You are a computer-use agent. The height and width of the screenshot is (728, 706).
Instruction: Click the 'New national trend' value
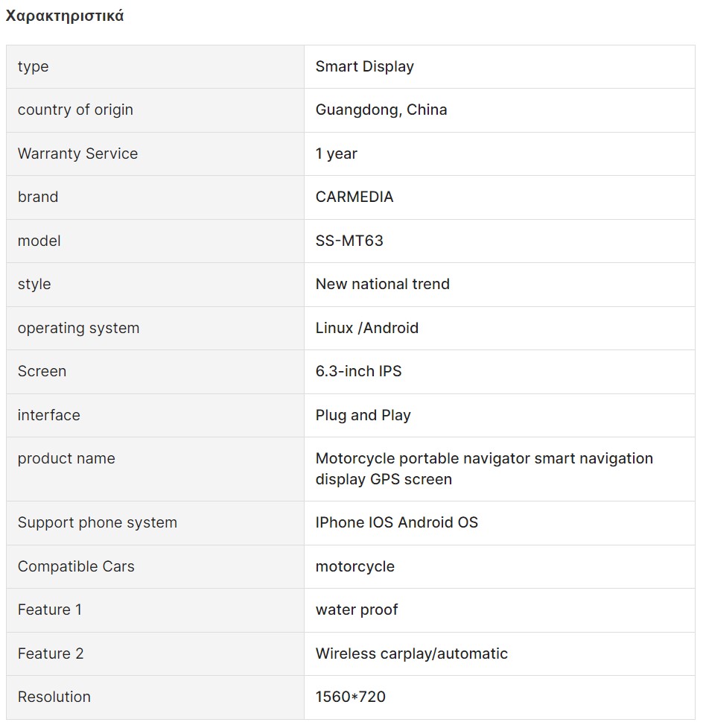coord(383,284)
